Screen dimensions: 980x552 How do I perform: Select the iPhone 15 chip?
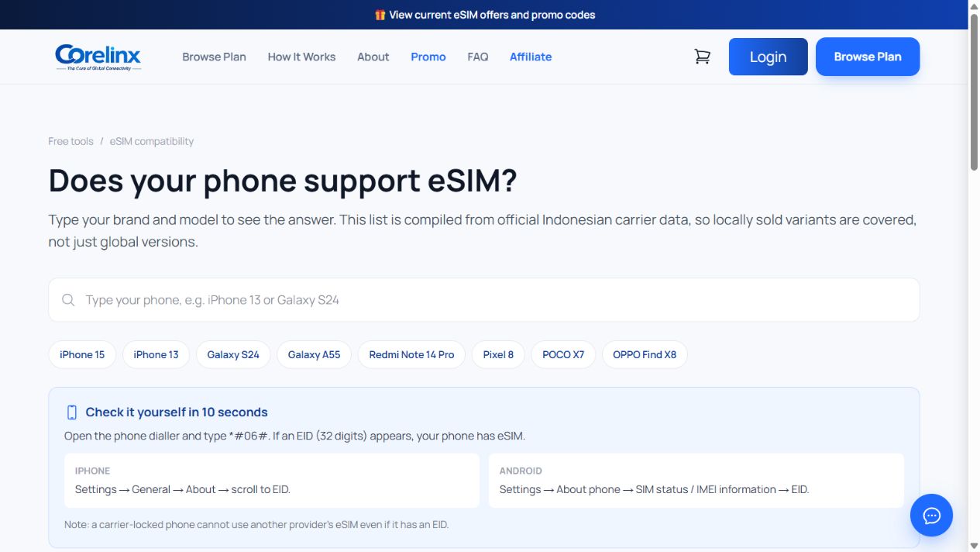(82, 354)
